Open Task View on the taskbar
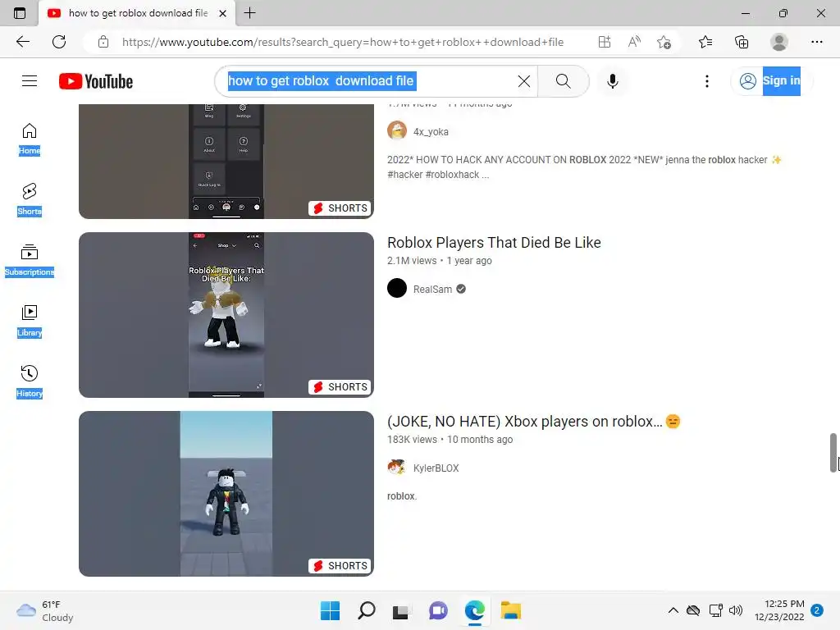Image resolution: width=840 pixels, height=630 pixels. (400, 610)
